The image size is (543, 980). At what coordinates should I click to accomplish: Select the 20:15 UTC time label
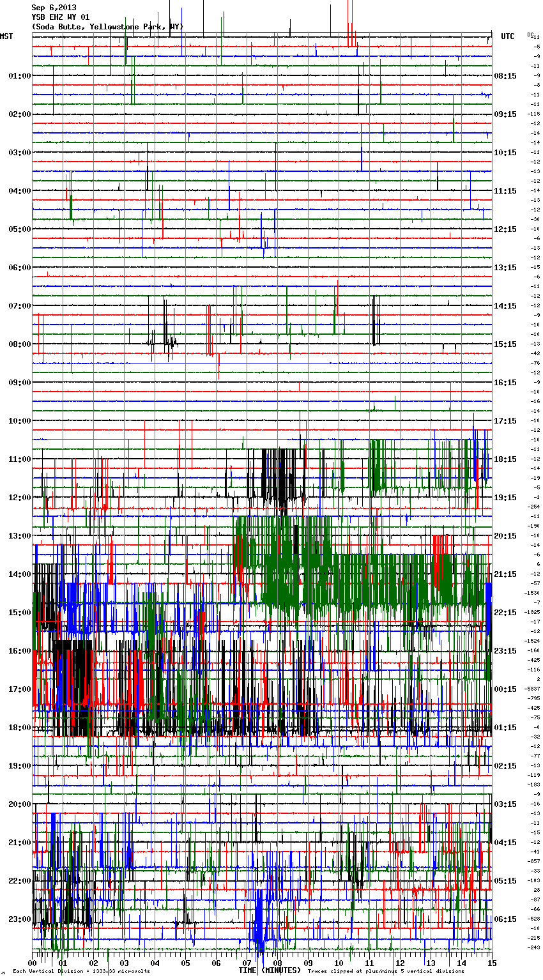pos(505,536)
